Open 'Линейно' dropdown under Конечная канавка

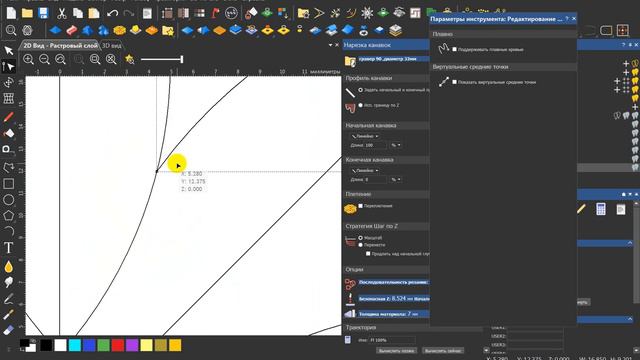364,170
